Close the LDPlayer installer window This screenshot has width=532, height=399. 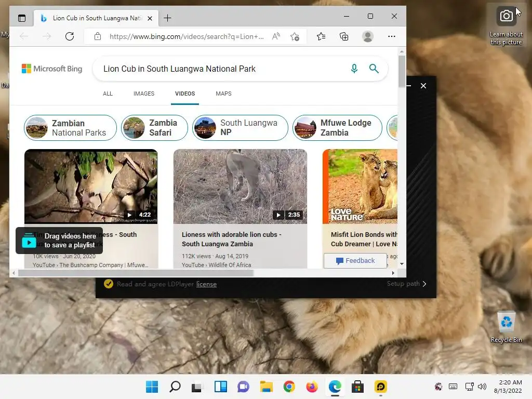coord(423,86)
